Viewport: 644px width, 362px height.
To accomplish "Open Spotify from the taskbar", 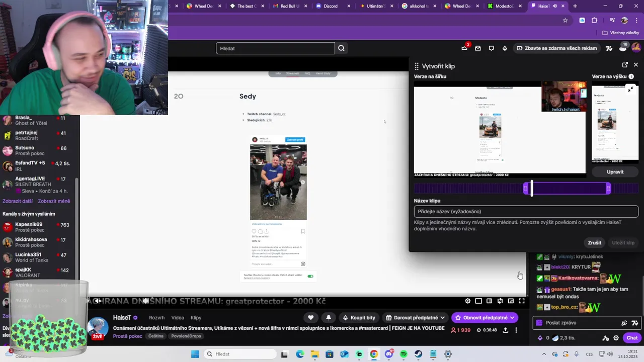I will (404, 354).
